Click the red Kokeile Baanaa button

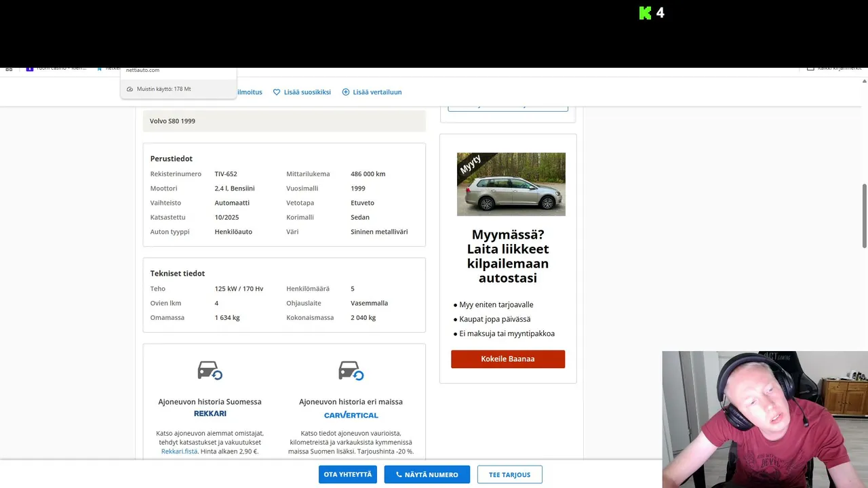pyautogui.click(x=508, y=359)
